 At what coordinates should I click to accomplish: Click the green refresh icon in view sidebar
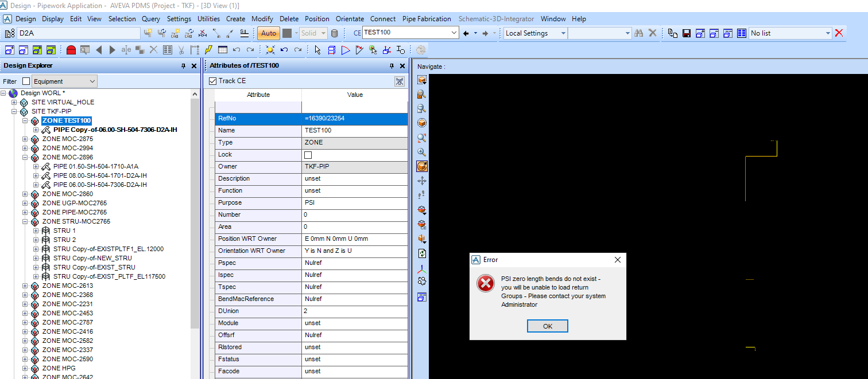pos(422,253)
